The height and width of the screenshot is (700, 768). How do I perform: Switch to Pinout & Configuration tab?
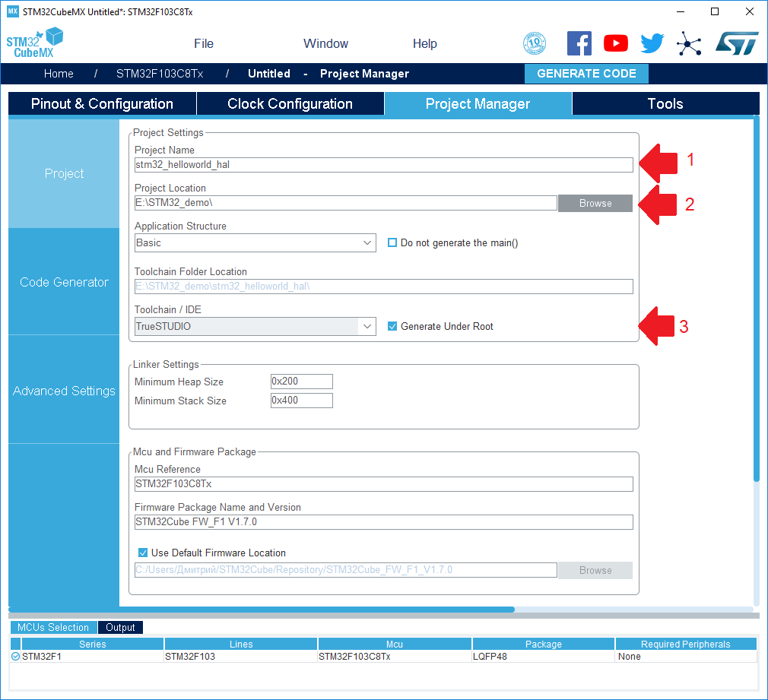pyautogui.click(x=103, y=103)
